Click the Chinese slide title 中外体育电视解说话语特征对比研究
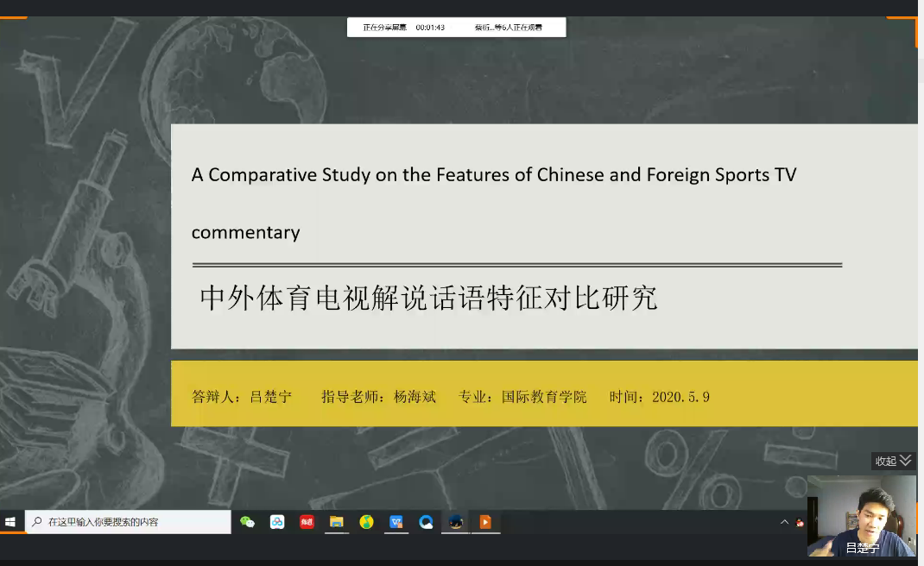 (428, 298)
